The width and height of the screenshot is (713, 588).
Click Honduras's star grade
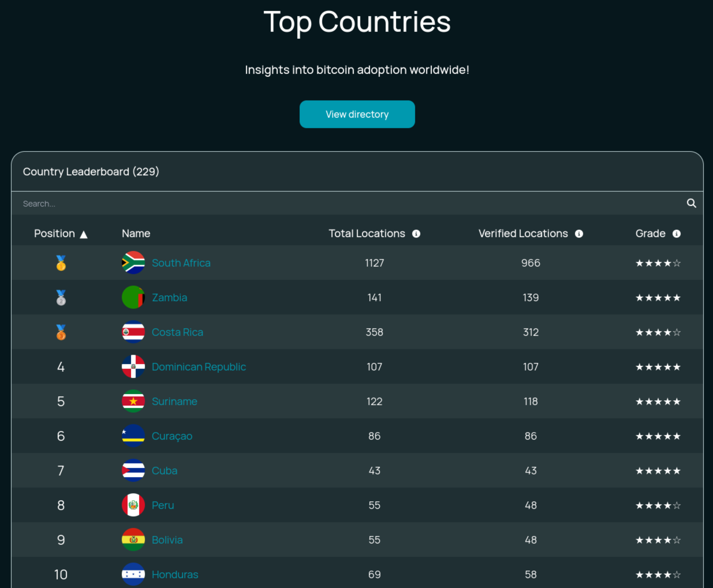[658, 574]
